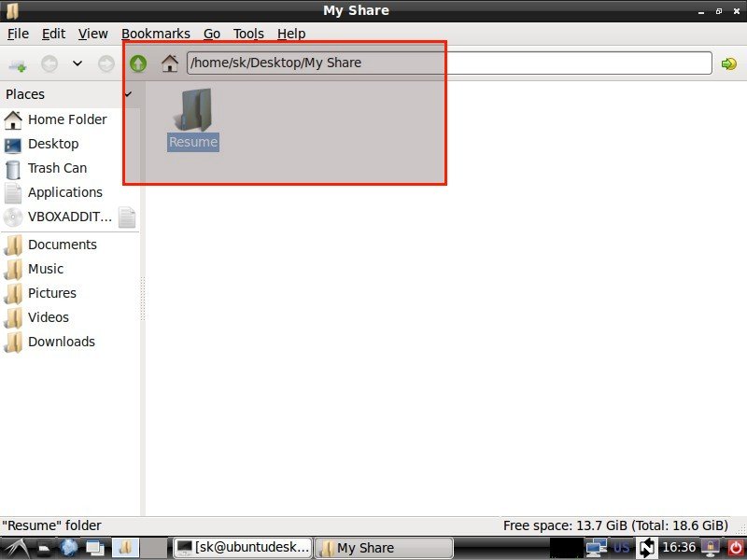The width and height of the screenshot is (747, 560).
Task: Select the Resume folder icon
Action: pyautogui.click(x=193, y=109)
